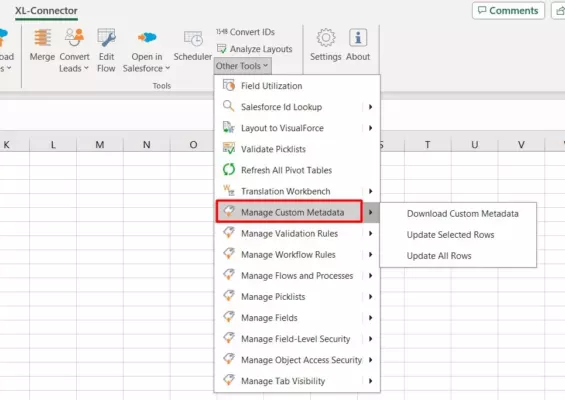
Task: Expand the Manage Fields submenu arrow
Action: pos(370,318)
